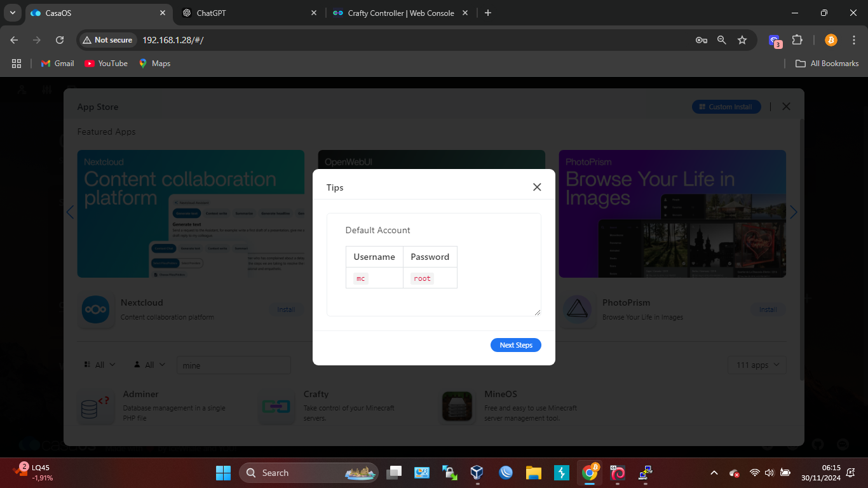868x488 pixels.
Task: Reload the current page
Action: 60,40
